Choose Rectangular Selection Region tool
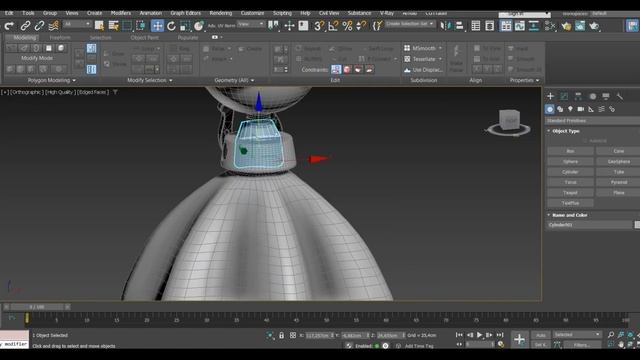 (x=127, y=26)
